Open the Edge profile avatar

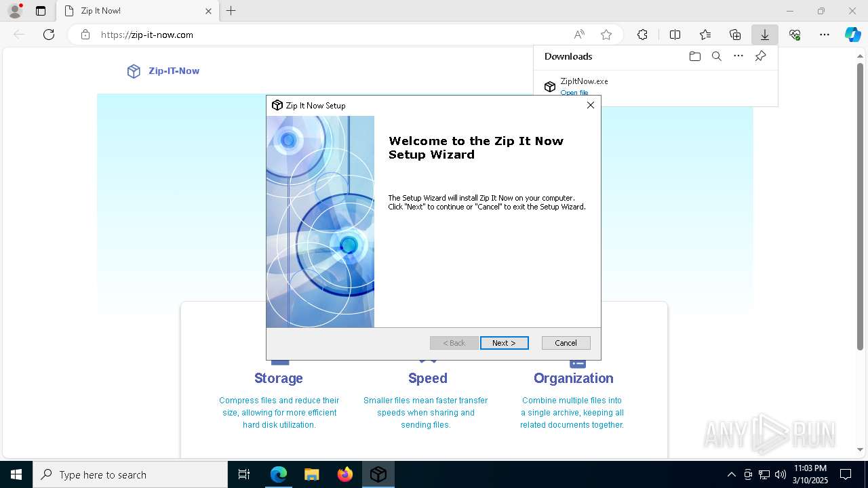click(x=15, y=11)
